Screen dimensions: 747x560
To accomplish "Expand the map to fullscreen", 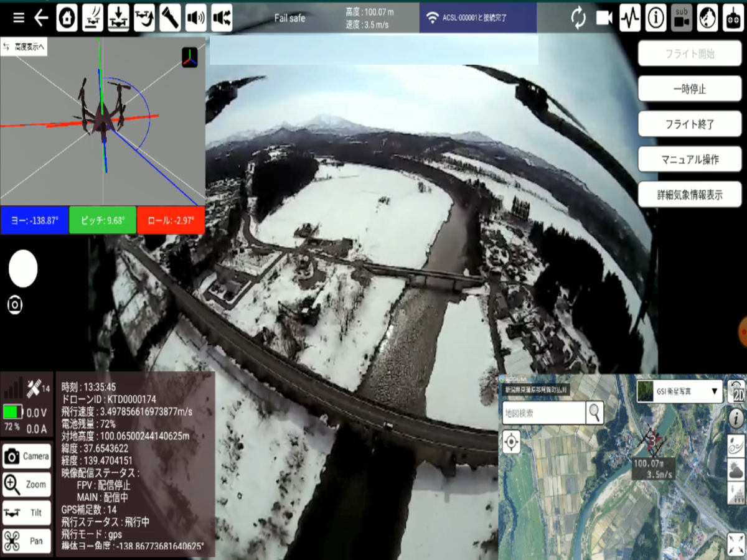I will pyautogui.click(x=736, y=544).
